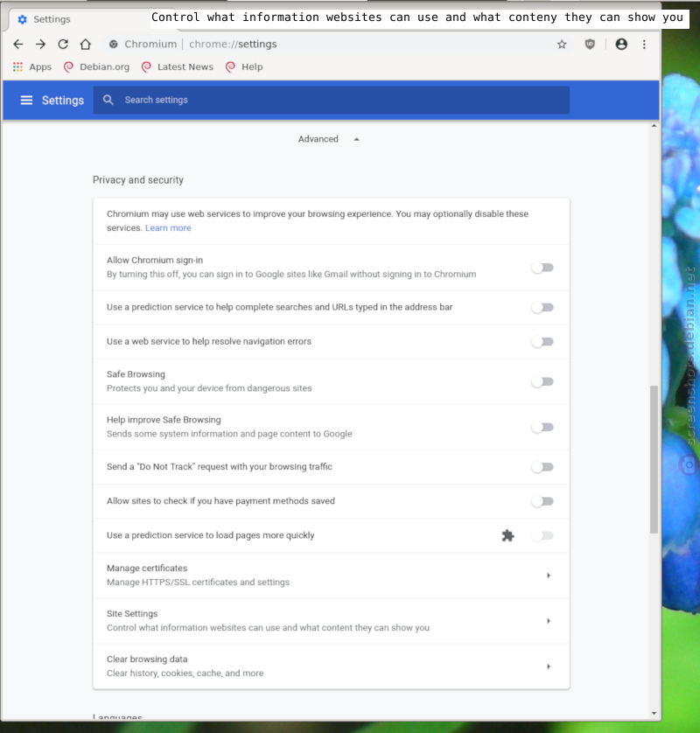Enable Safe Browsing switch

pos(542,382)
